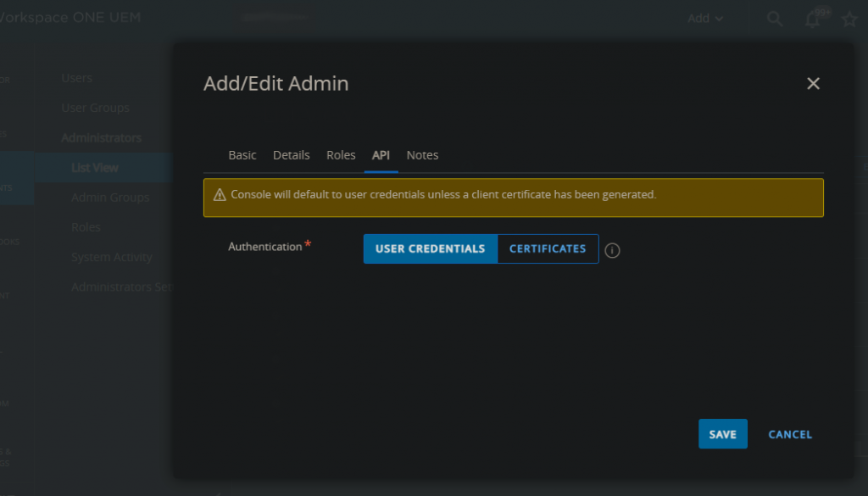Viewport: 868px width, 496px height.
Task: Open the global search magnifier icon
Action: pyautogui.click(x=775, y=19)
